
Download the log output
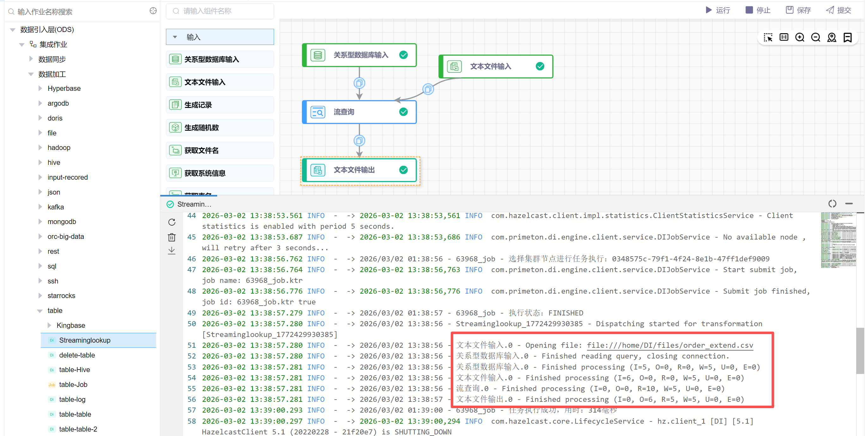(172, 251)
